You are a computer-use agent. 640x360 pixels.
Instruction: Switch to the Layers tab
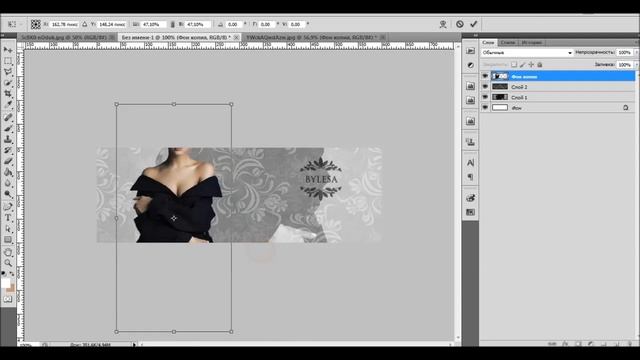(488, 42)
